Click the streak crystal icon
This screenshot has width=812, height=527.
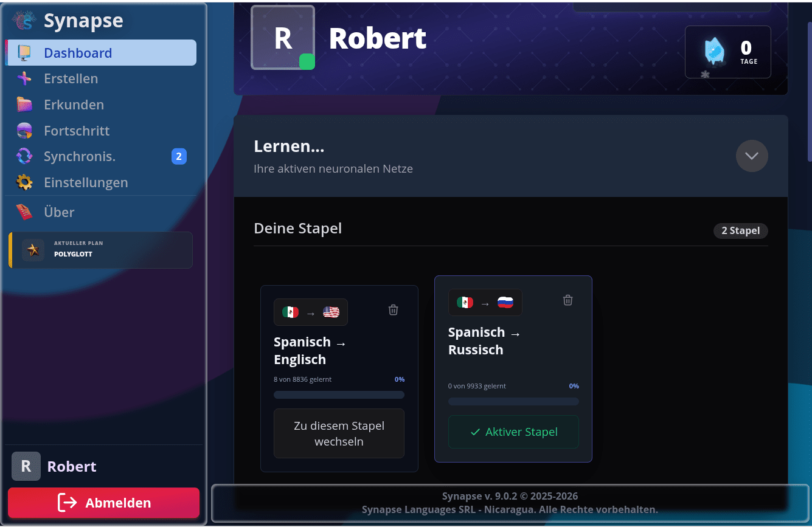point(715,52)
